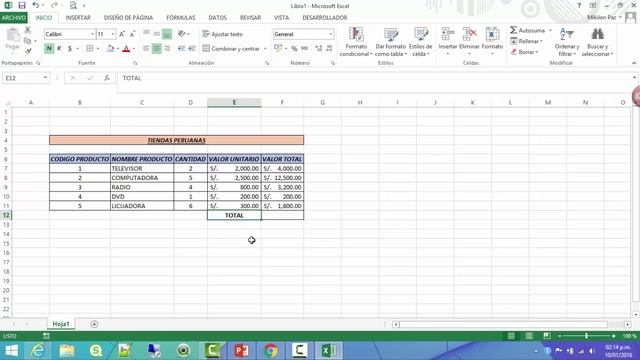The width and height of the screenshot is (640, 360).
Task: Open Dar formato como tabla
Action: tap(391, 42)
